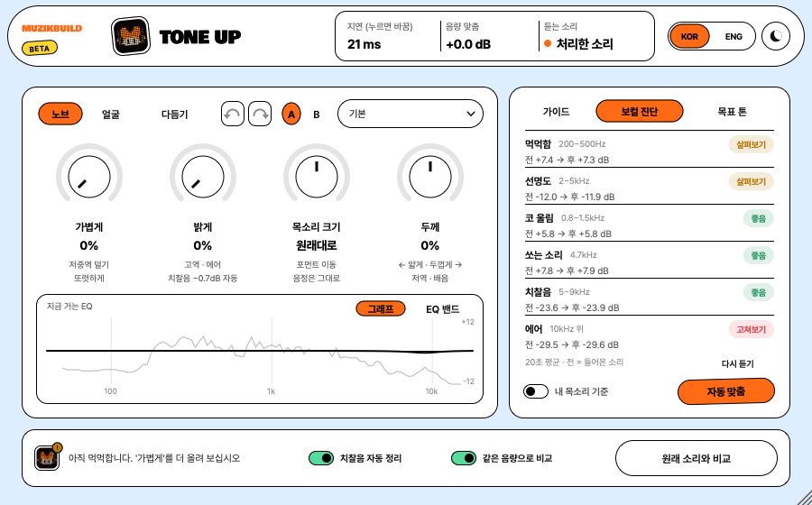Click the 가볍게 knob
Image resolution: width=812 pixels, height=505 pixels.
[x=89, y=177]
